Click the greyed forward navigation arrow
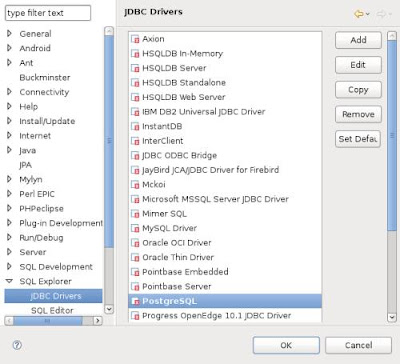Screen dimensions: 400x364 coord(381,14)
